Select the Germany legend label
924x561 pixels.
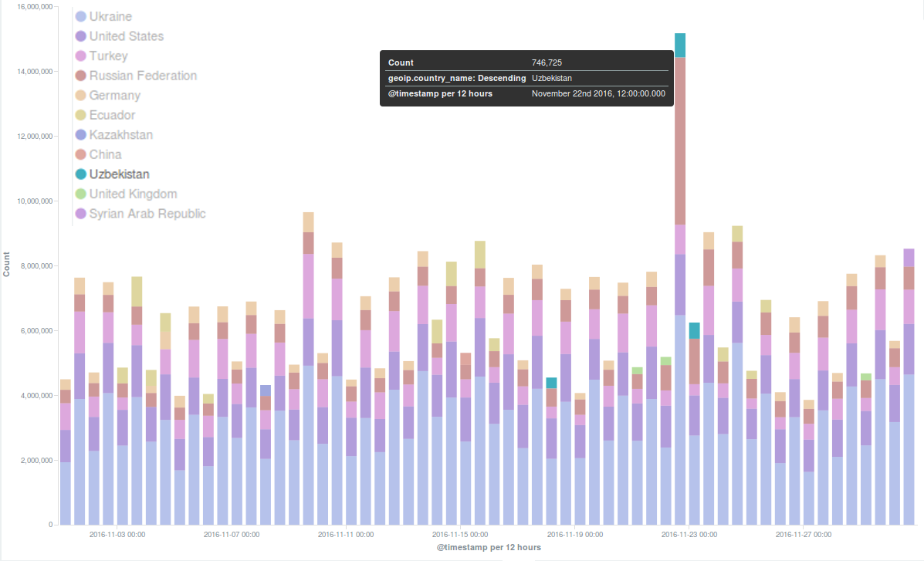[x=114, y=96]
